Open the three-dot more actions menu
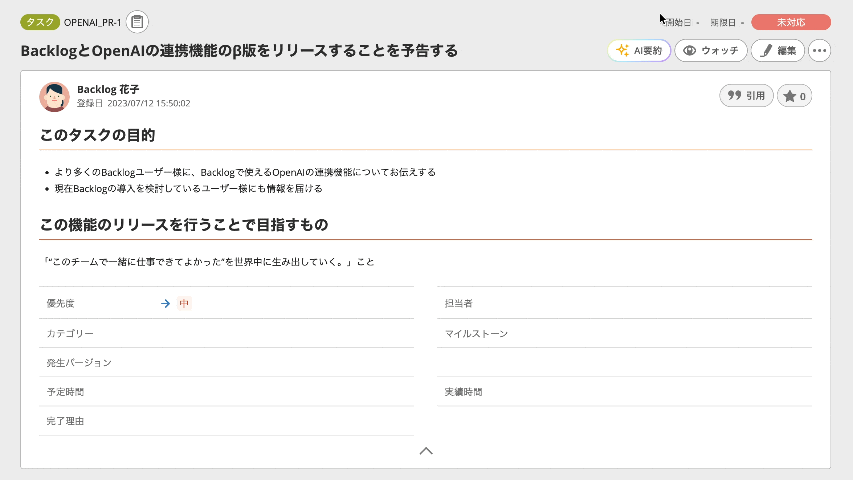This screenshot has height=480, width=853. 819,50
